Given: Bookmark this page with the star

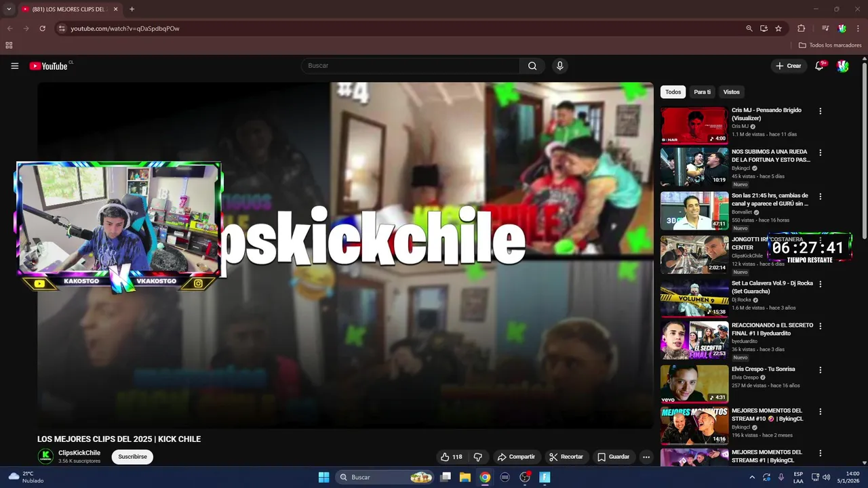Looking at the screenshot, I should coord(778,28).
